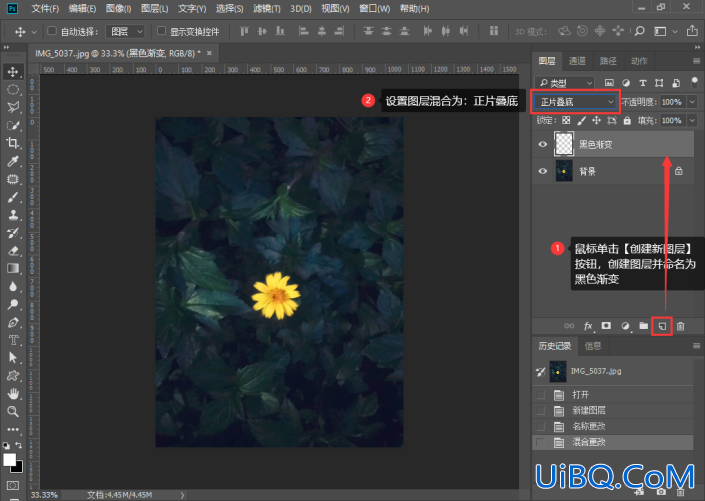Enable the 显示变换控件 checkbox
The image size is (705, 501).
click(x=161, y=31)
